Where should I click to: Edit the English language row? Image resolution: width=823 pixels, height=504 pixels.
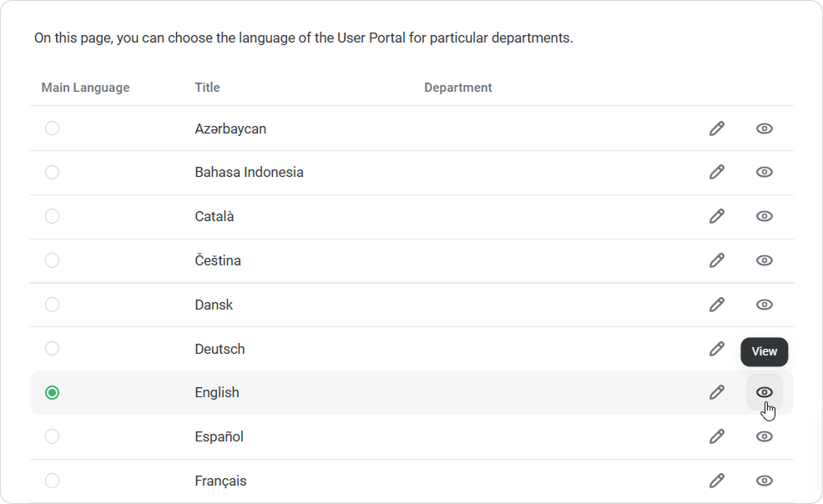click(x=716, y=392)
